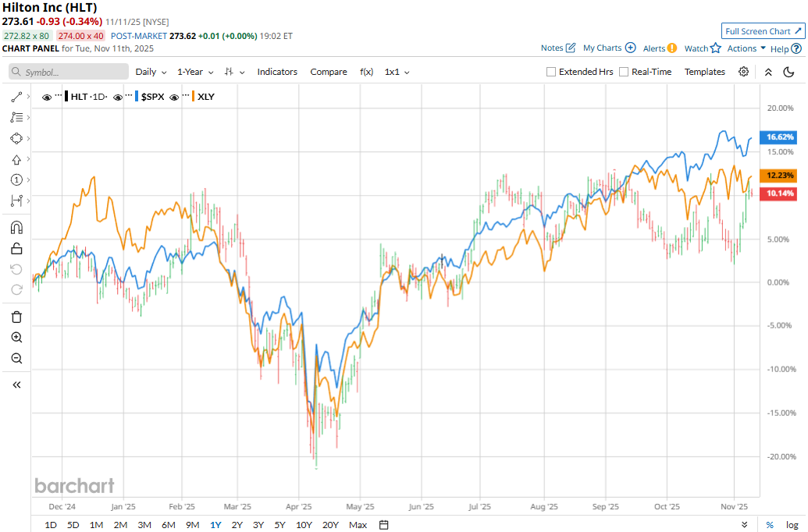The height and width of the screenshot is (532, 808).
Task: Select the 1D range
Action: (x=51, y=525)
